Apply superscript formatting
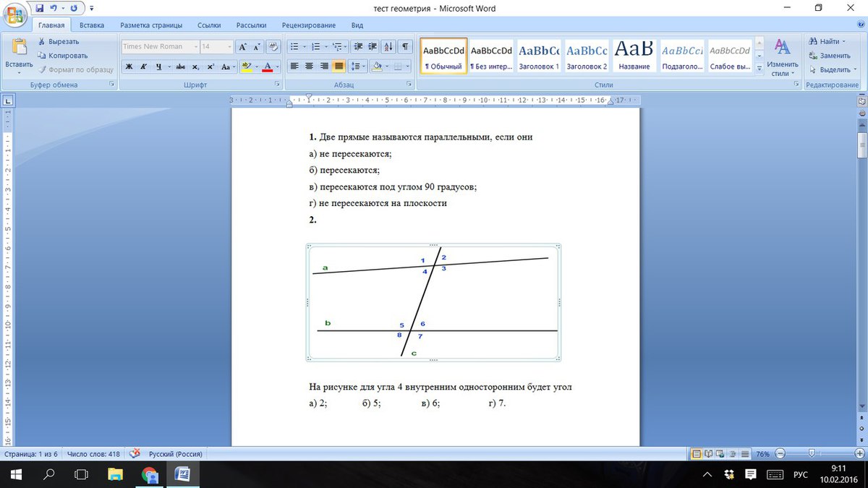The height and width of the screenshot is (488, 868). point(210,67)
